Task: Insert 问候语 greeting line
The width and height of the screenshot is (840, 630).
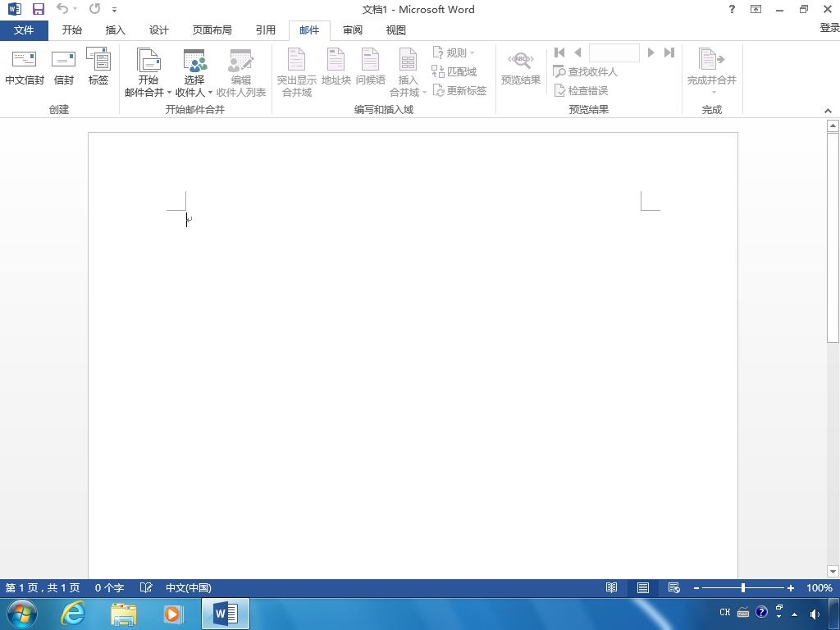Action: pyautogui.click(x=370, y=68)
